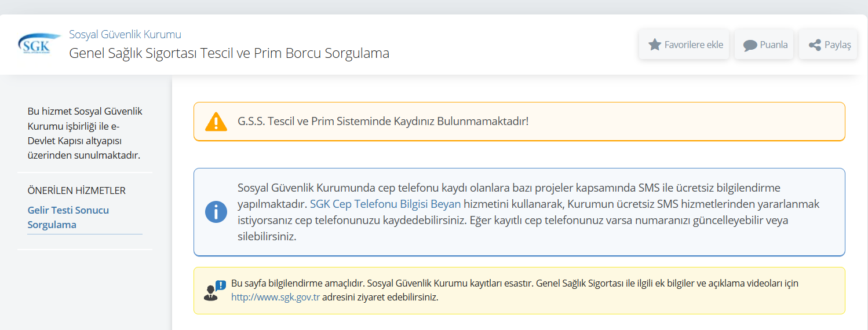Click the page title Genel Sağlık Sigortası

[x=229, y=53]
